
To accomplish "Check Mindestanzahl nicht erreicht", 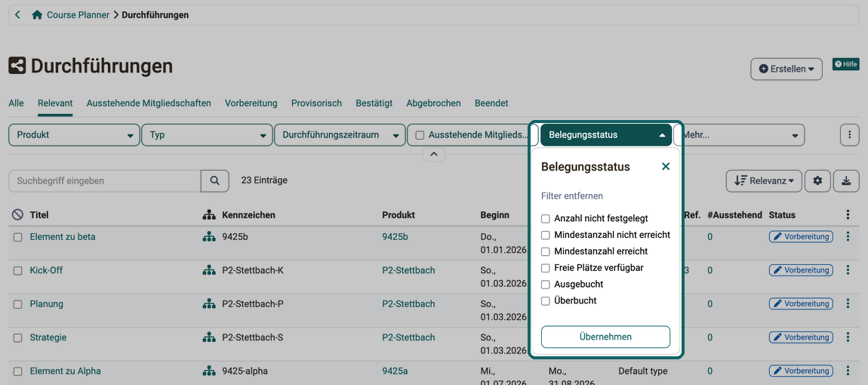I will tap(545, 235).
